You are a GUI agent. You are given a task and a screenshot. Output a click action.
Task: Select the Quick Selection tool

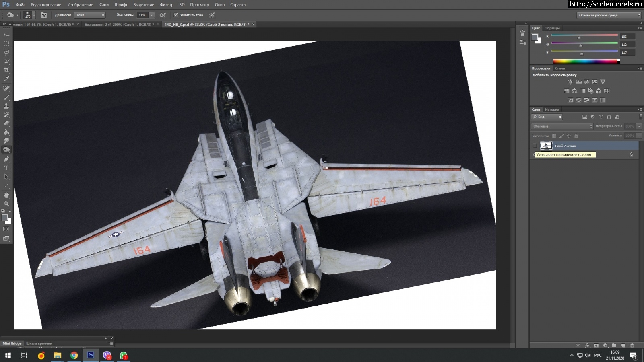point(6,62)
